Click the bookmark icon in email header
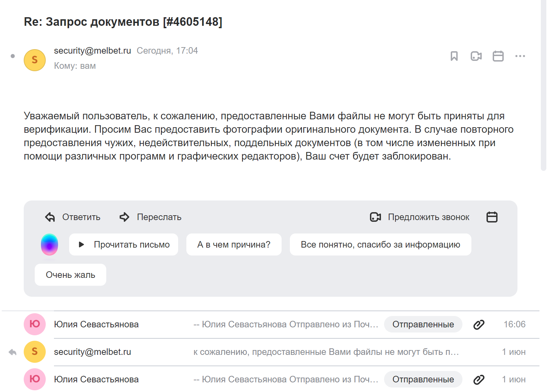The width and height of the screenshot is (557, 392). [x=454, y=56]
